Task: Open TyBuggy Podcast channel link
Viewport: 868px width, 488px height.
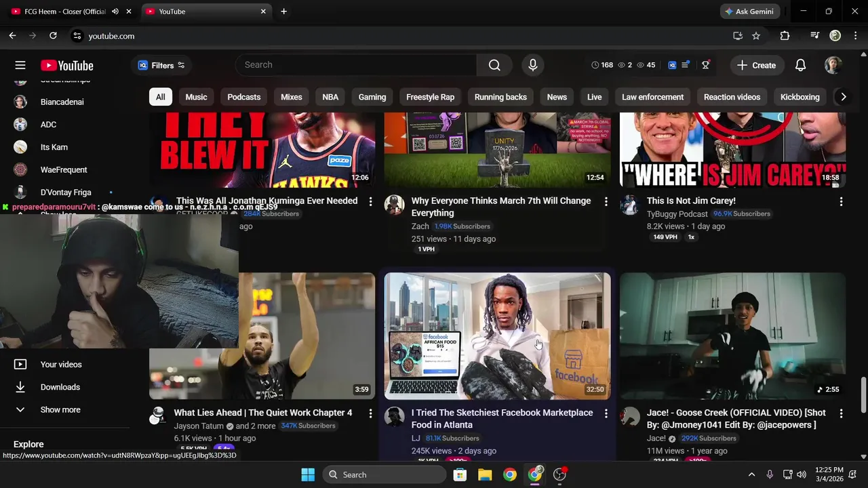Action: 677,213
